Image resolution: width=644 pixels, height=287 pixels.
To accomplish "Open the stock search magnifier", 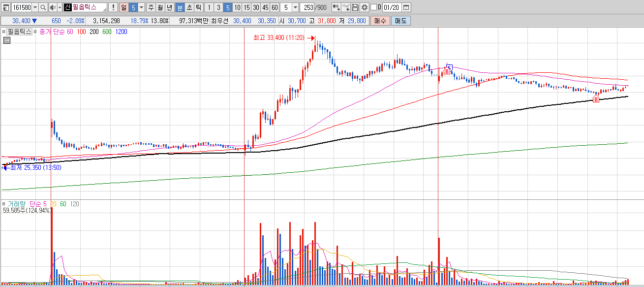I will point(43,7).
